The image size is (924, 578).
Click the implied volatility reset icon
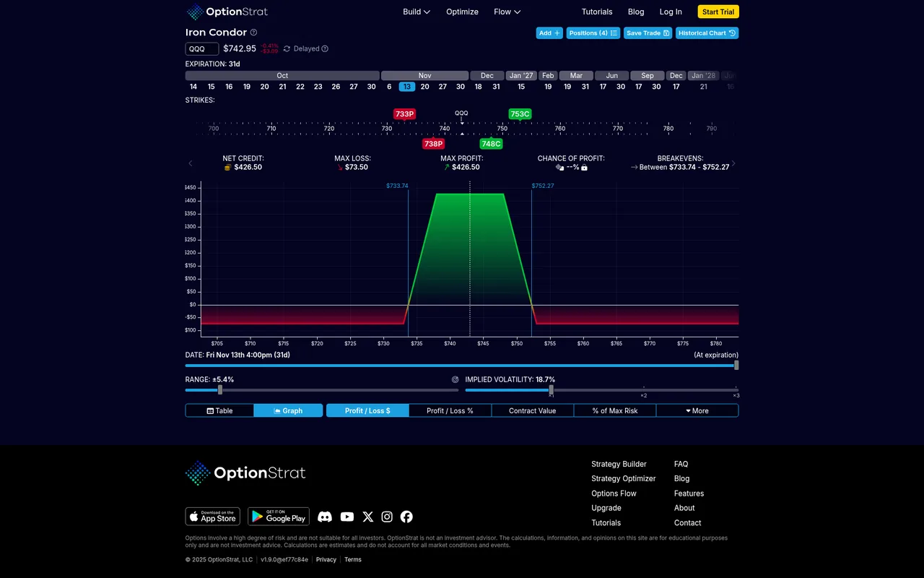coord(456,379)
